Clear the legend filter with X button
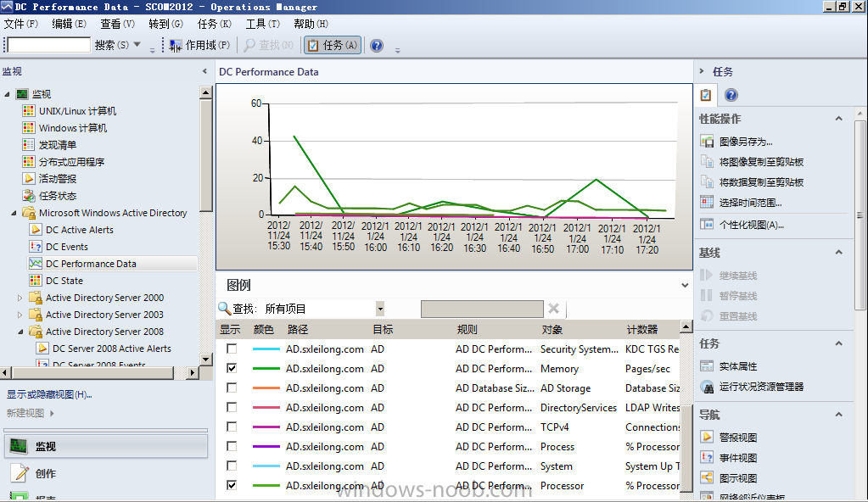The width and height of the screenshot is (868, 502). (x=553, y=309)
